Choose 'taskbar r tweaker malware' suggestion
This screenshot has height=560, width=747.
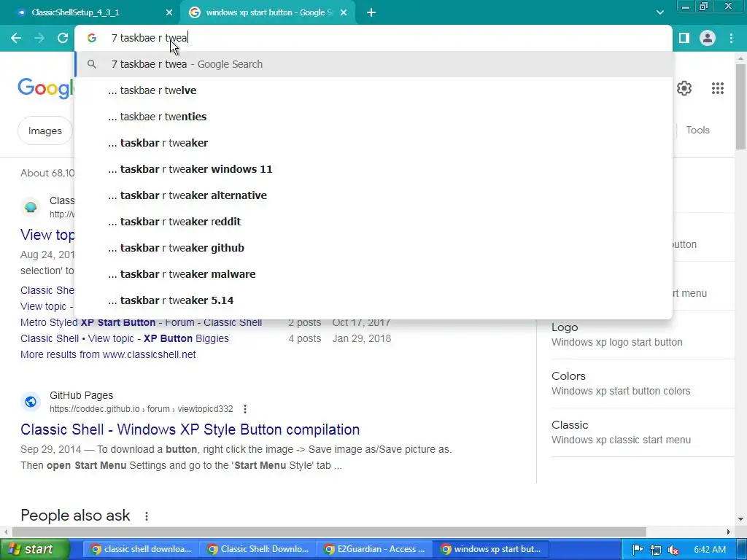(x=373, y=274)
